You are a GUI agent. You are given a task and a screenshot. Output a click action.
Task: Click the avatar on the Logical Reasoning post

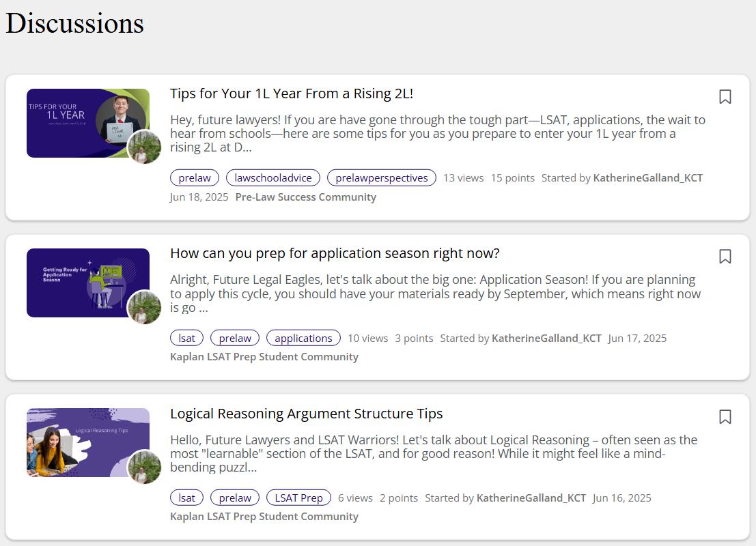point(144,467)
